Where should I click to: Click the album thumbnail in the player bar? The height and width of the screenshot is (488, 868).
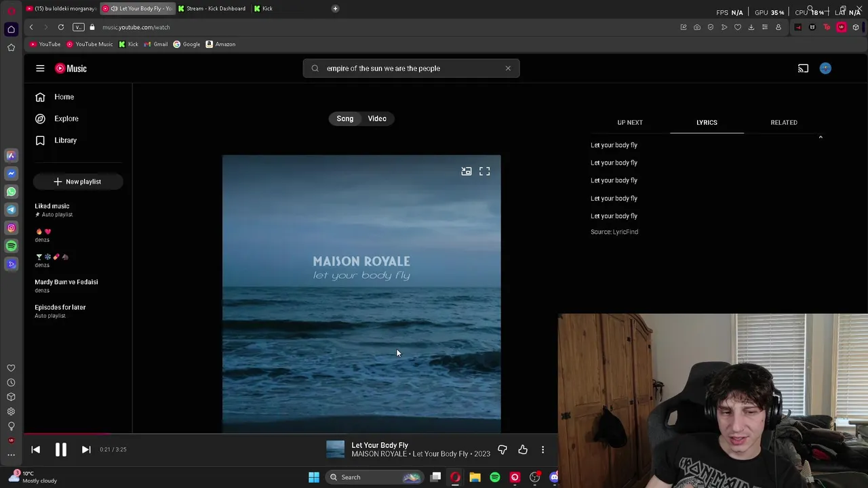(336, 449)
